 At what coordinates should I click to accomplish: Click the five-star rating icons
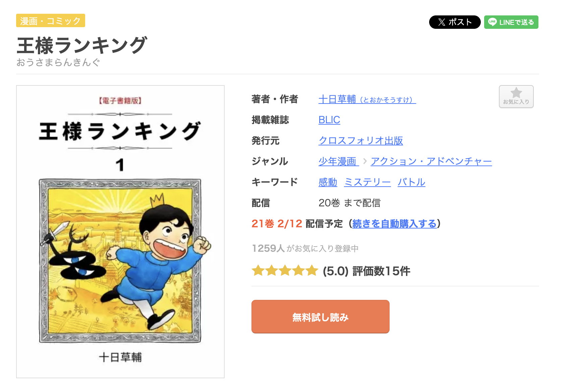click(285, 270)
